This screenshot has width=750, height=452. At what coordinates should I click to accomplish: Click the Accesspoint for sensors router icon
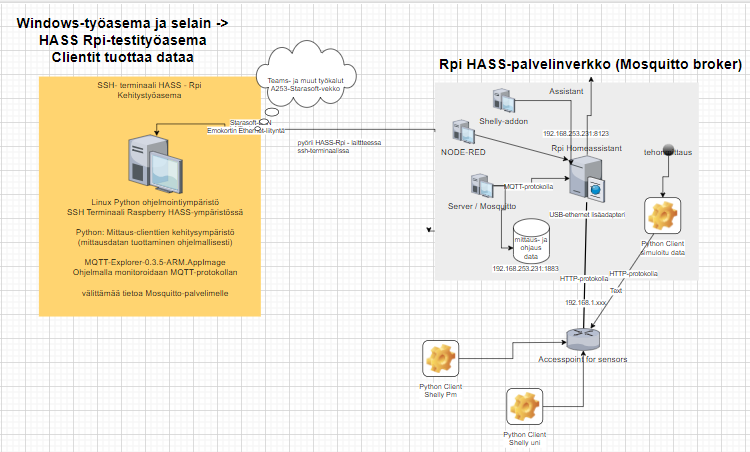[x=583, y=339]
